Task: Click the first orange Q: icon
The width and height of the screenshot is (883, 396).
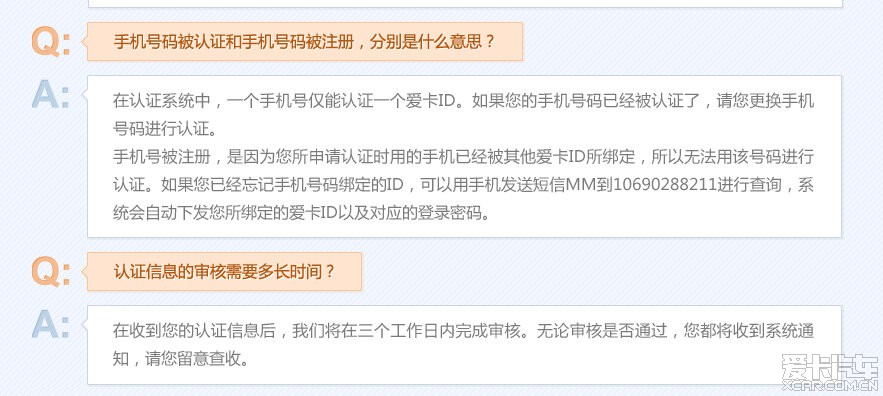Action: click(x=51, y=42)
